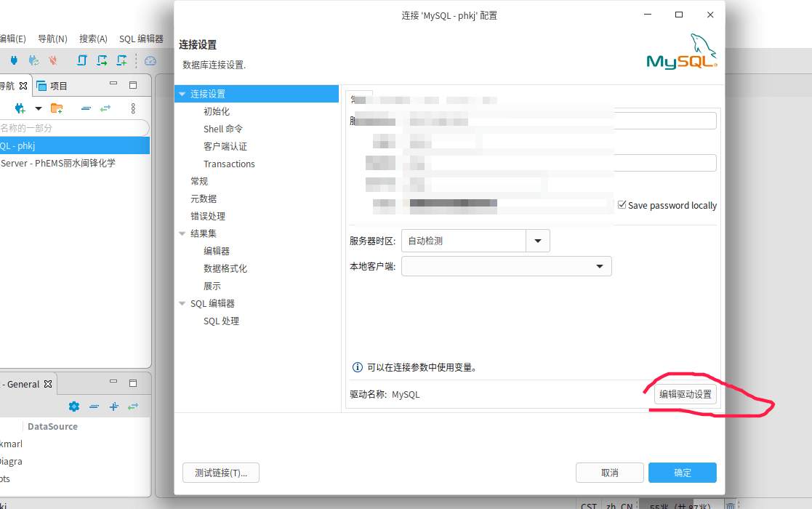Collapse the SQL 编辑器 tree node

click(x=182, y=303)
